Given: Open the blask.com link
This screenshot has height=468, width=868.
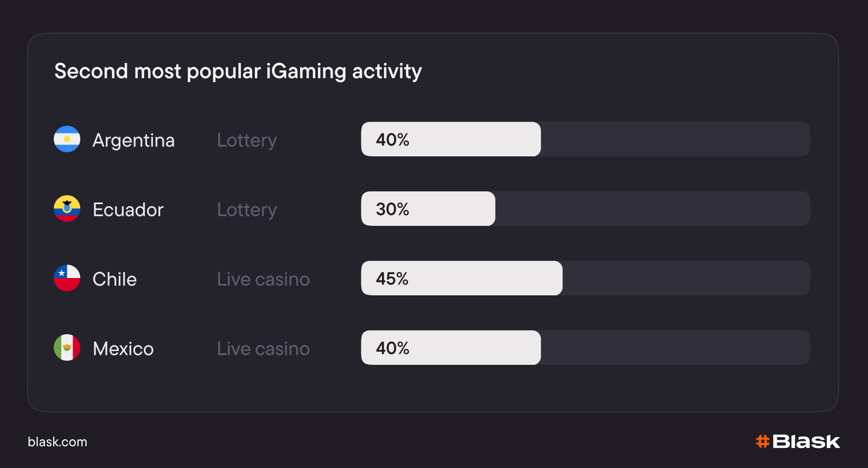Looking at the screenshot, I should coord(58,442).
